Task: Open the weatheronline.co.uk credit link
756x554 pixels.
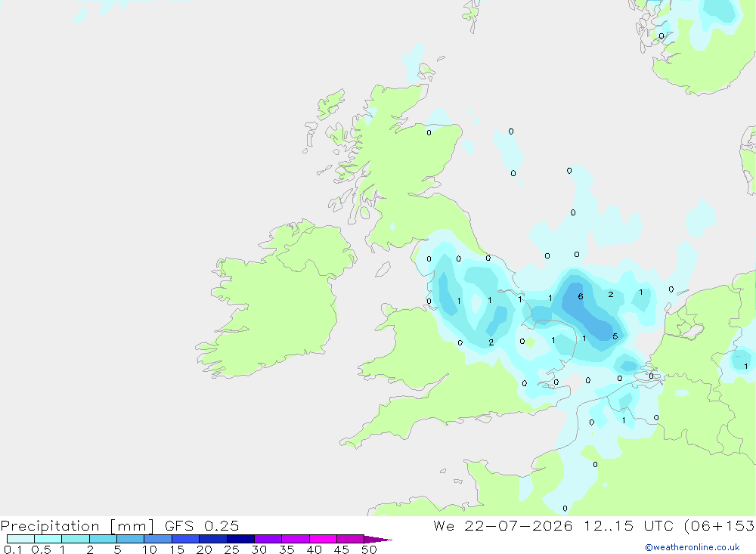Action: [692, 547]
